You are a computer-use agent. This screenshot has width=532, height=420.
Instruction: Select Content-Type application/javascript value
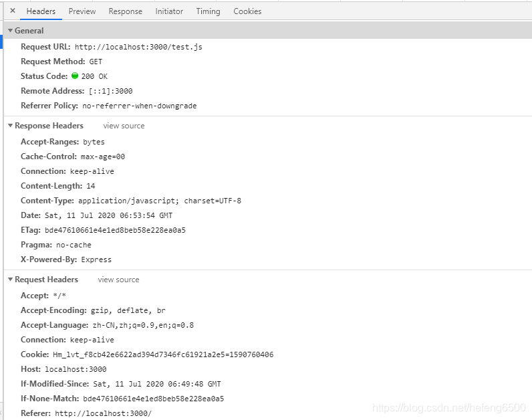coord(160,201)
